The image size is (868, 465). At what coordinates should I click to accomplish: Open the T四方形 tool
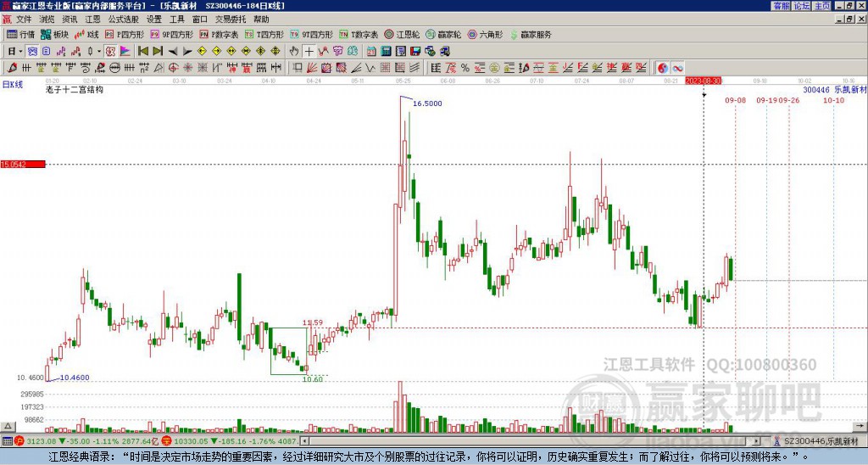(x=264, y=34)
